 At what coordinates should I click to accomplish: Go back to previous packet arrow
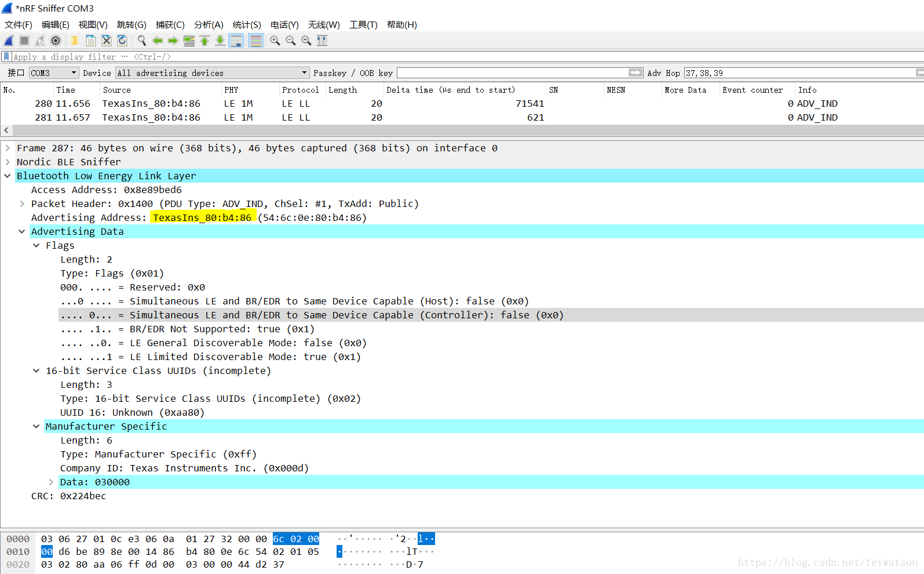[x=158, y=41]
